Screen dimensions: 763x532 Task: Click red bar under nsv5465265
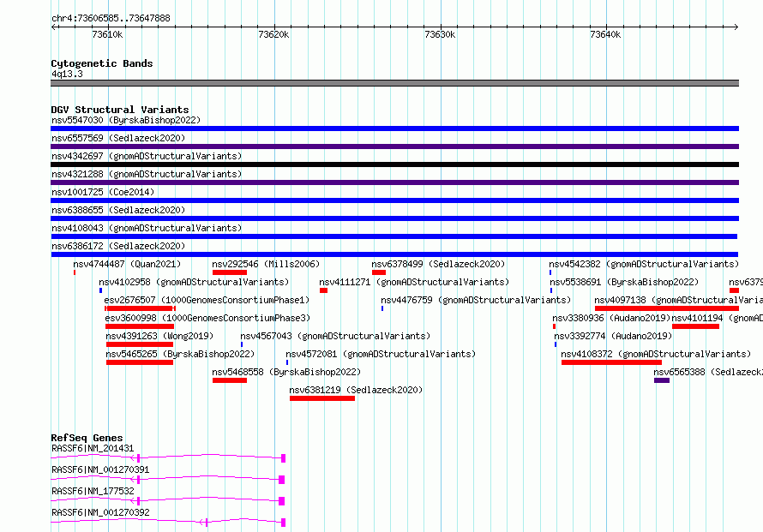point(140,362)
